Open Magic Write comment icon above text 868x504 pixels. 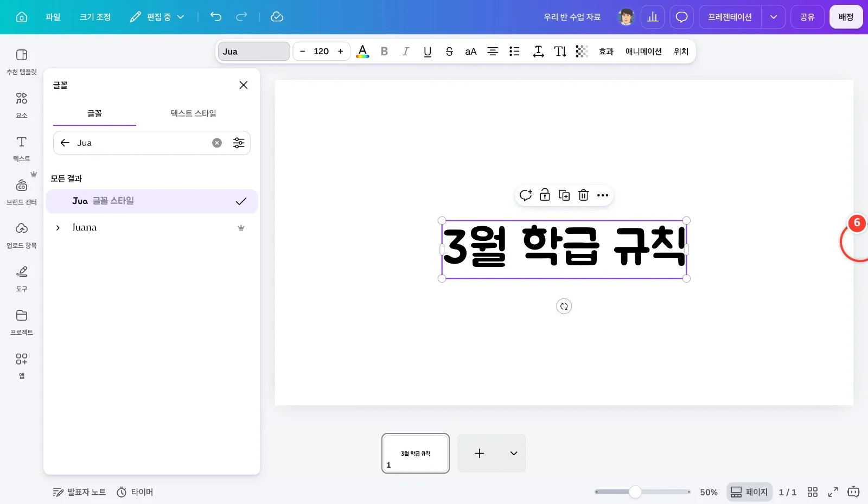(x=526, y=195)
